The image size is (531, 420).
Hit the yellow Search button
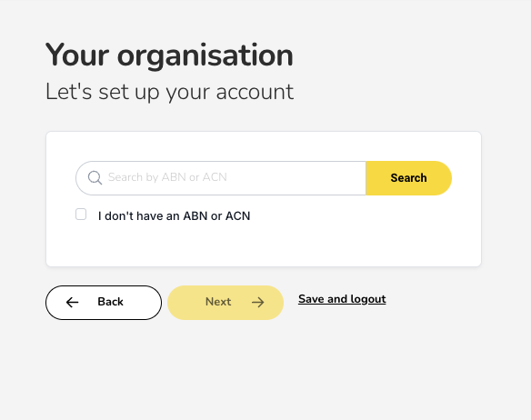pyautogui.click(x=409, y=178)
